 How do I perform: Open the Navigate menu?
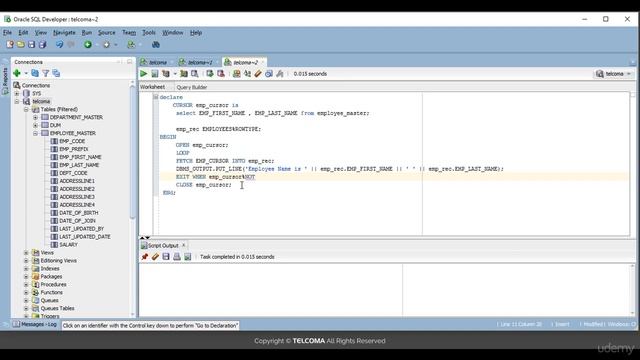coord(64,32)
